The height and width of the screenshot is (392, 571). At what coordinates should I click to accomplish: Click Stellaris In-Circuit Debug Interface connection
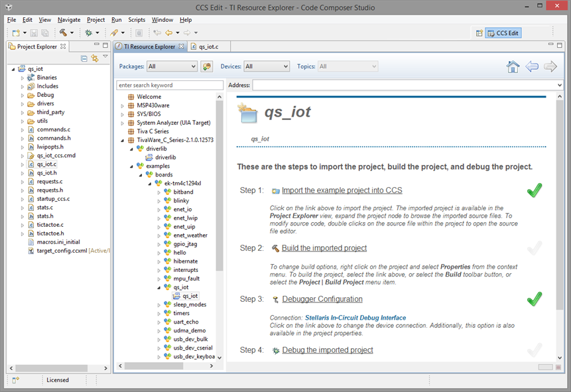tap(355, 318)
